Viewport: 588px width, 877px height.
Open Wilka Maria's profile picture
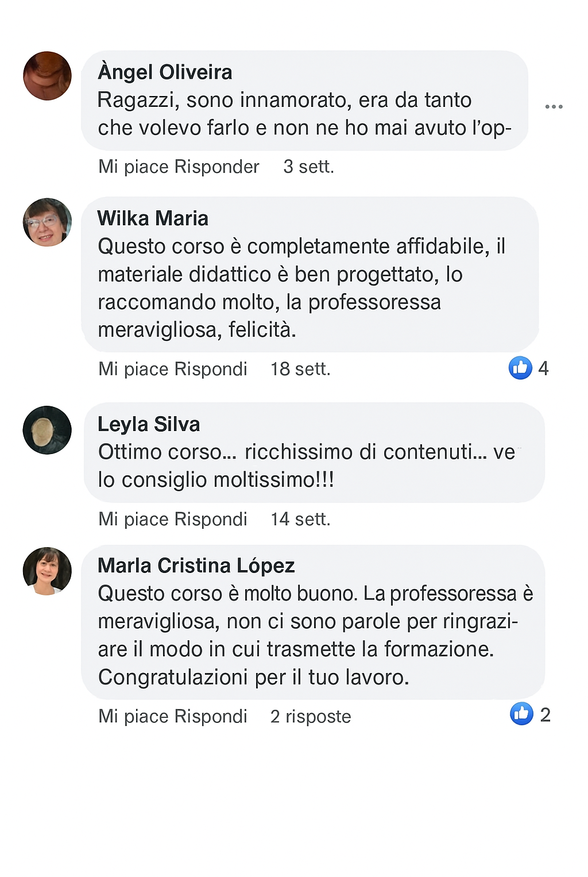(x=47, y=222)
